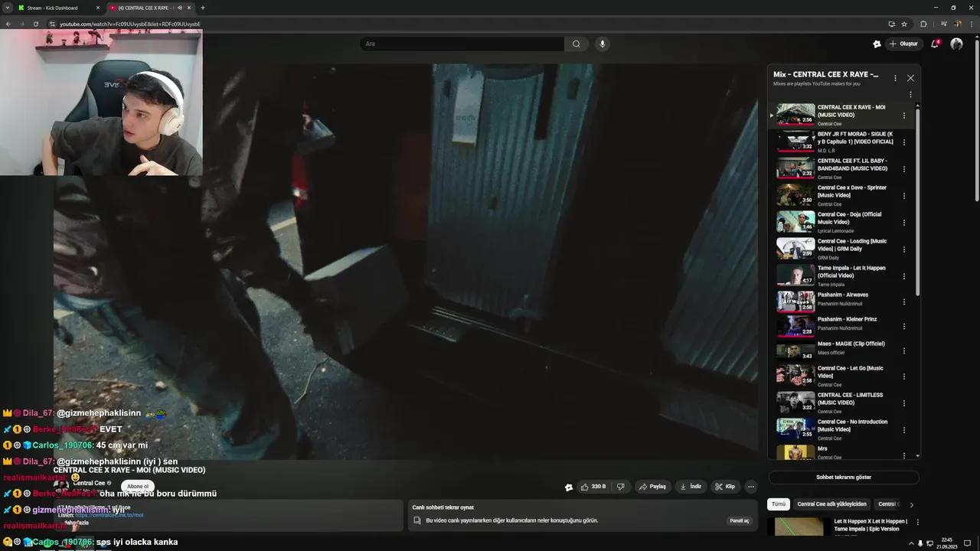The image size is (980, 551).
Task: Open Central Cee channel name link
Action: tap(89, 483)
